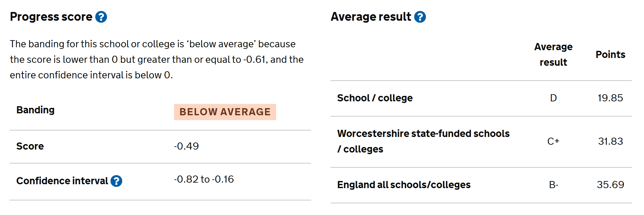Click the England B- average grade
The height and width of the screenshot is (215, 644).
click(x=553, y=185)
